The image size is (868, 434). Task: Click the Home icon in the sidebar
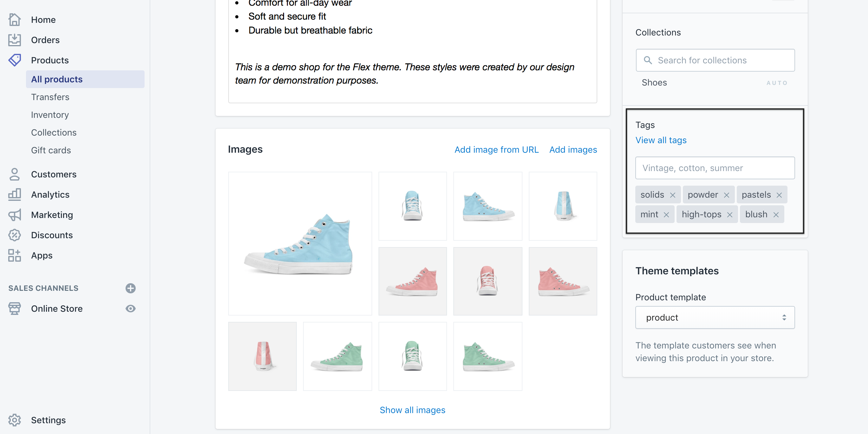15,20
